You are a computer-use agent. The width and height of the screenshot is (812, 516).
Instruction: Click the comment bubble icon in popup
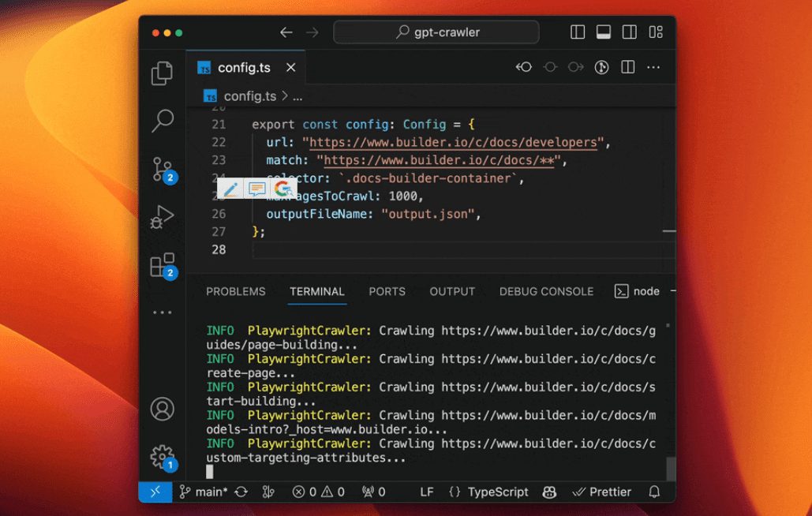coord(257,189)
